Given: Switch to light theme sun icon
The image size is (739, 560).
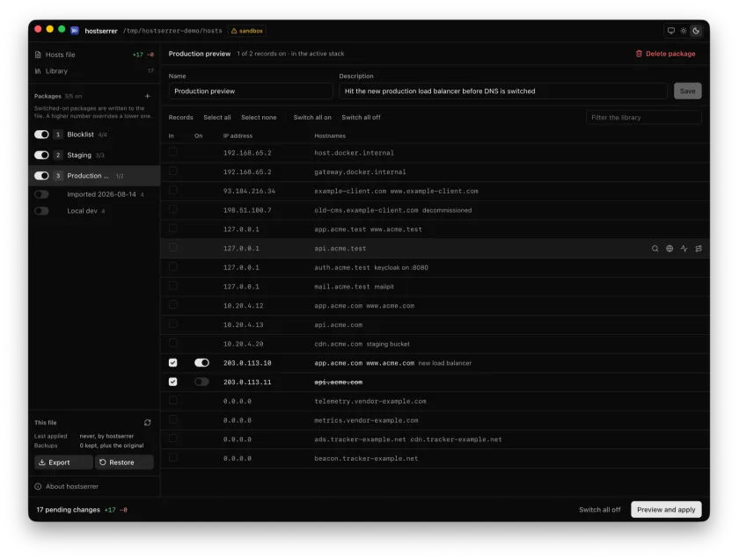Looking at the screenshot, I should [x=684, y=31].
